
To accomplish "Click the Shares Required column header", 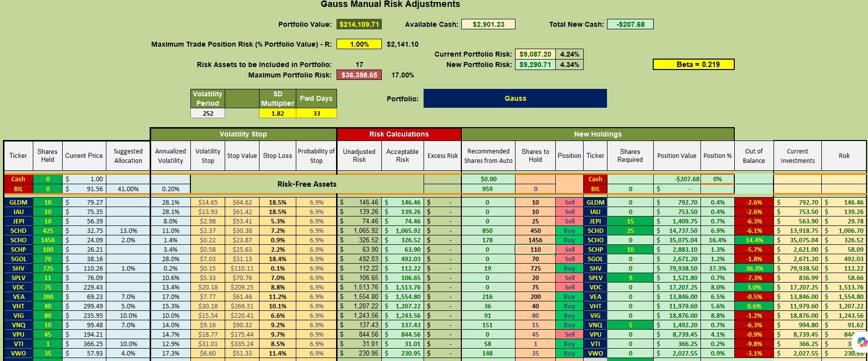I will 630,155.
